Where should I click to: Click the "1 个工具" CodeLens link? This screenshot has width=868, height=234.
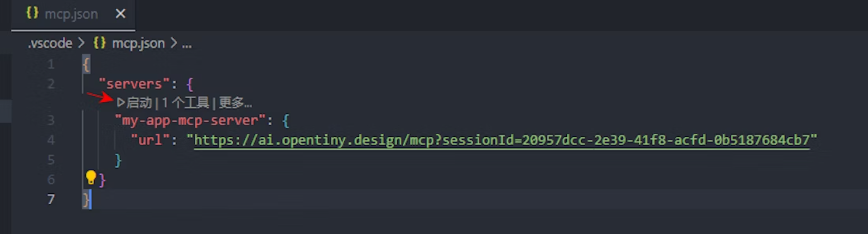tap(185, 103)
